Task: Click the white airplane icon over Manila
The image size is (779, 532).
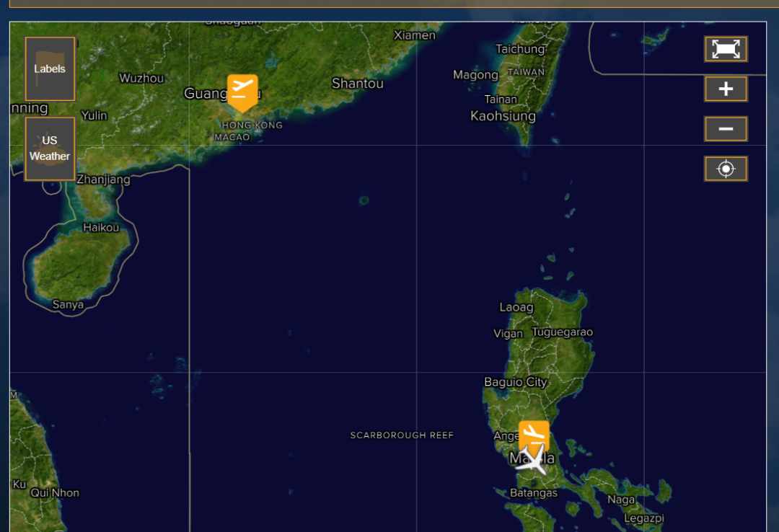Action: coord(533,461)
